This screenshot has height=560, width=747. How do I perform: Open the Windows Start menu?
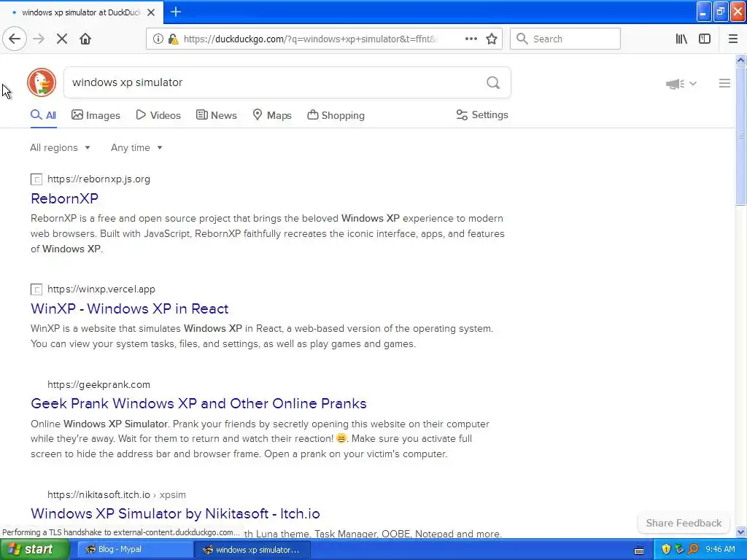(x=34, y=550)
